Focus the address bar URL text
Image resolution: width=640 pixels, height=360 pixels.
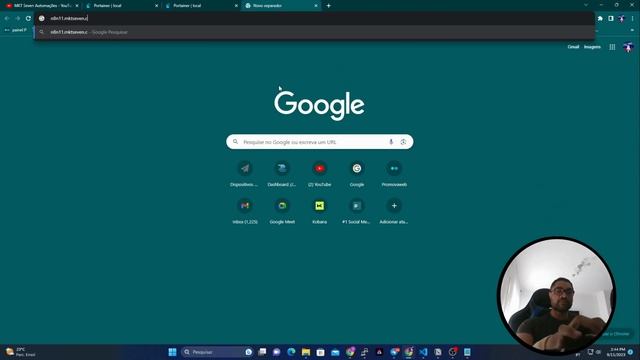pyautogui.click(x=69, y=18)
